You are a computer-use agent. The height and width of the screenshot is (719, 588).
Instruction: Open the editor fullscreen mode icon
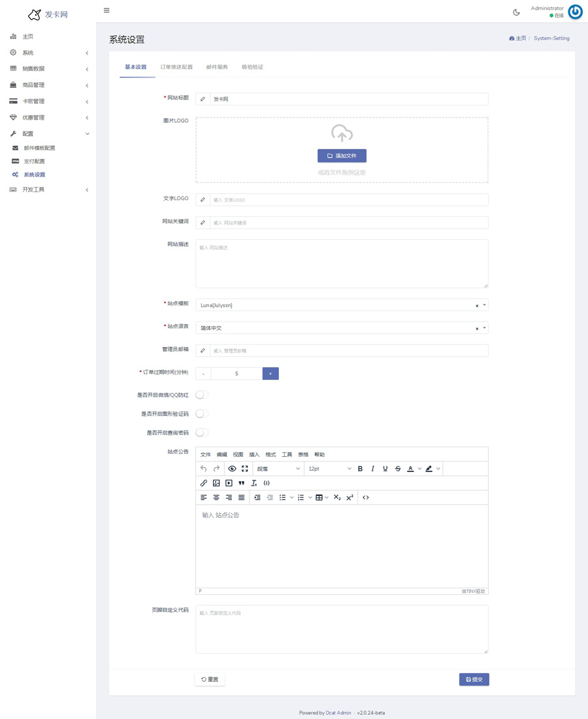[x=244, y=469]
